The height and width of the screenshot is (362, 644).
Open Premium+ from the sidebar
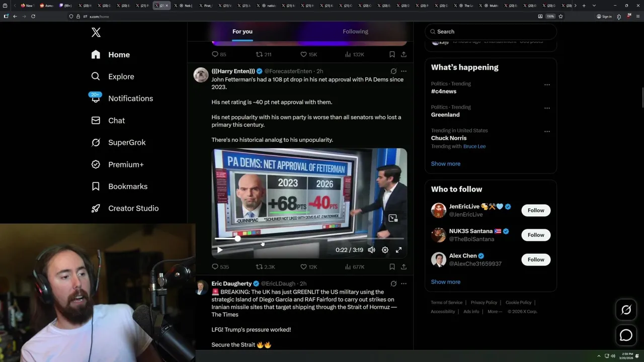click(x=117, y=164)
